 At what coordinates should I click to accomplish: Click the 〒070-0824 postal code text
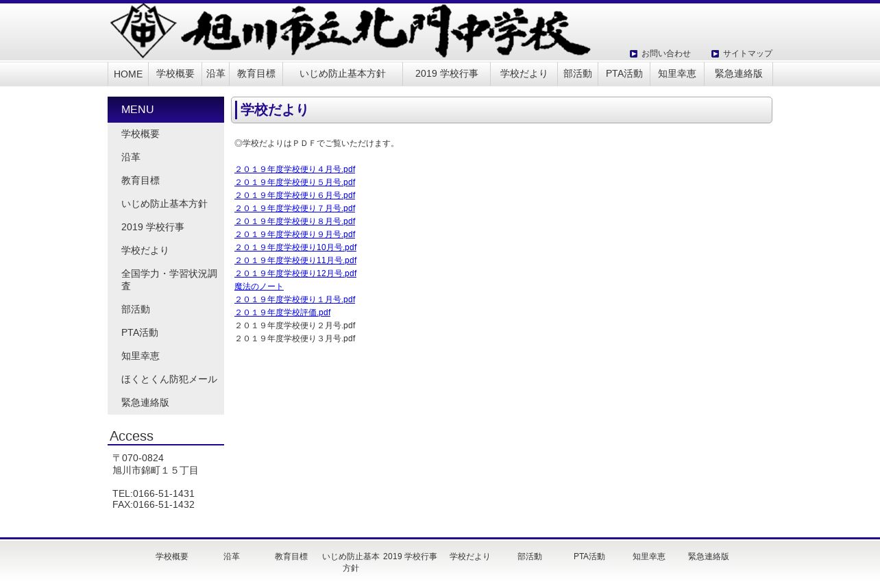pyautogui.click(x=138, y=458)
